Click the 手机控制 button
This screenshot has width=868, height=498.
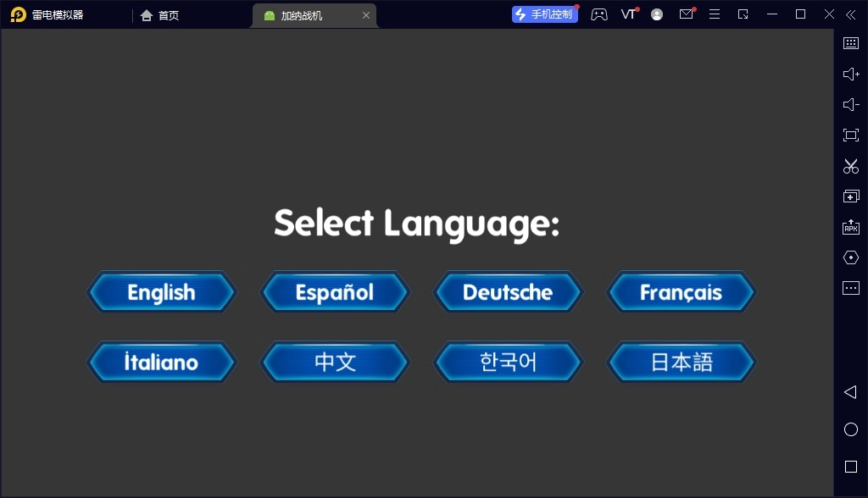[543, 14]
